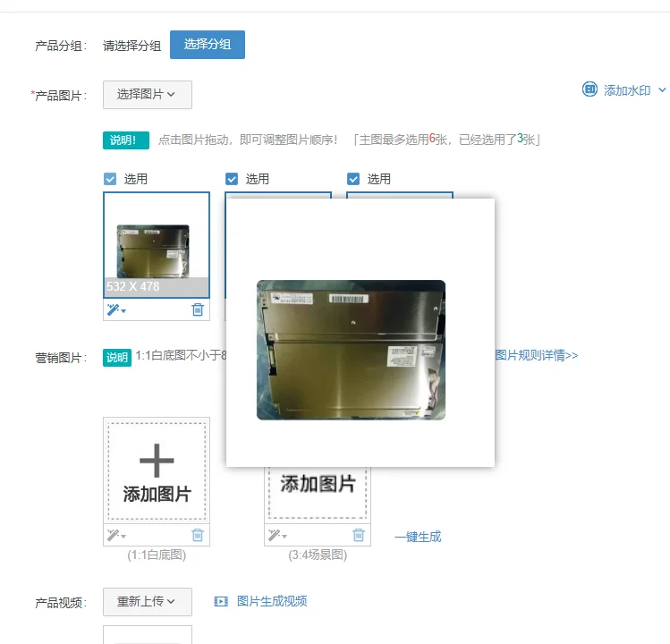Click trash icon under 3:4场景图 slot
The width and height of the screenshot is (670, 644).
pos(359,535)
